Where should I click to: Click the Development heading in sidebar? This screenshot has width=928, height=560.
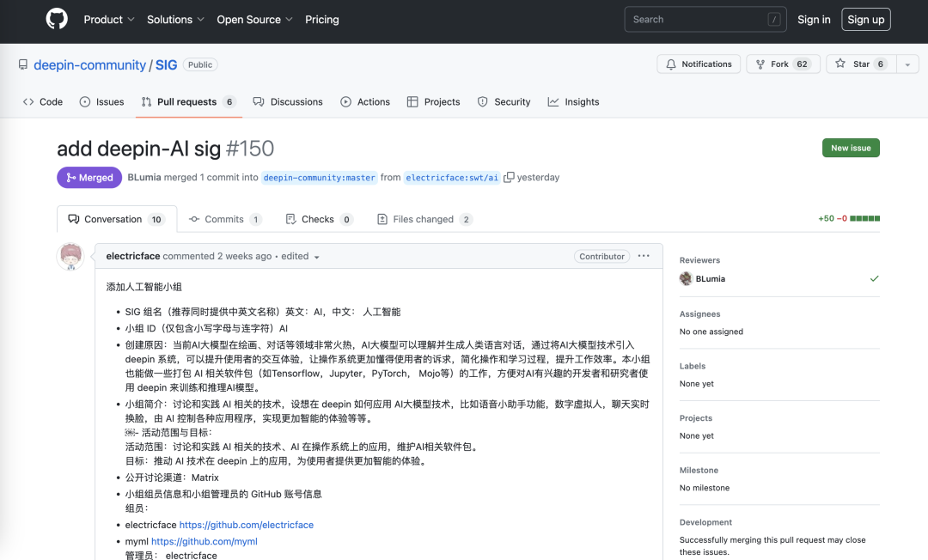pyautogui.click(x=705, y=522)
